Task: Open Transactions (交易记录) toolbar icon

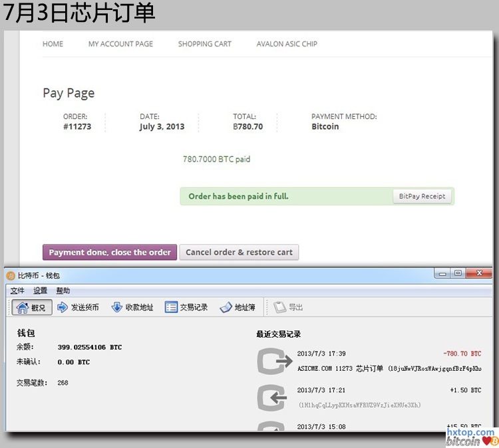Action: pos(171,307)
